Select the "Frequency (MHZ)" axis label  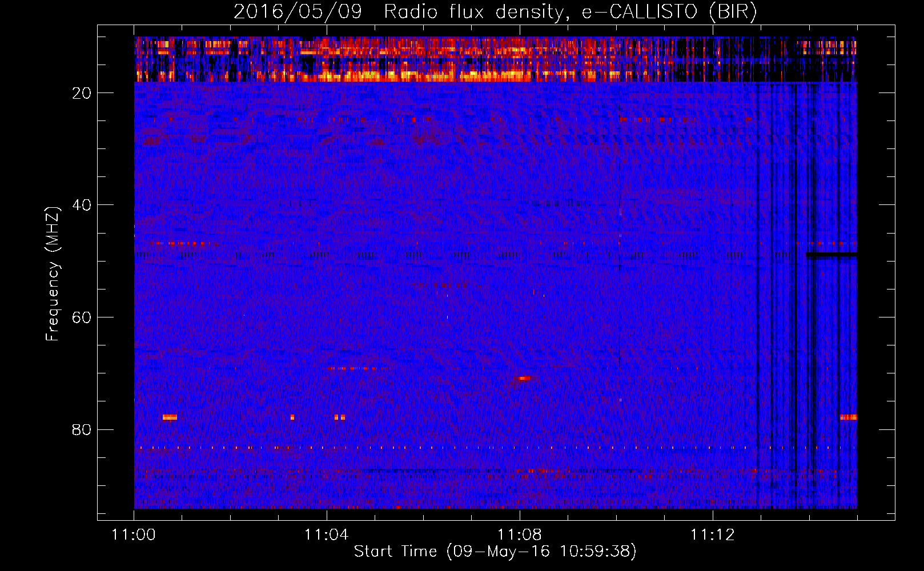[53, 274]
